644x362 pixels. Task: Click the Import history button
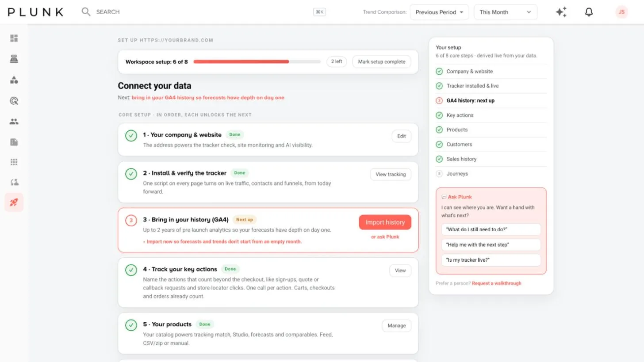pos(385,222)
